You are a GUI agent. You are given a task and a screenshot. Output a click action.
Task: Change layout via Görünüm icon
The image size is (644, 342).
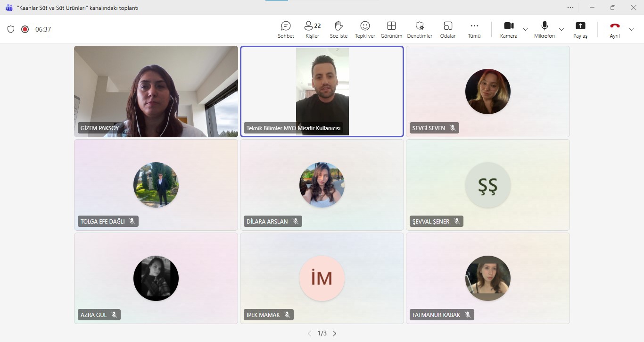click(391, 29)
